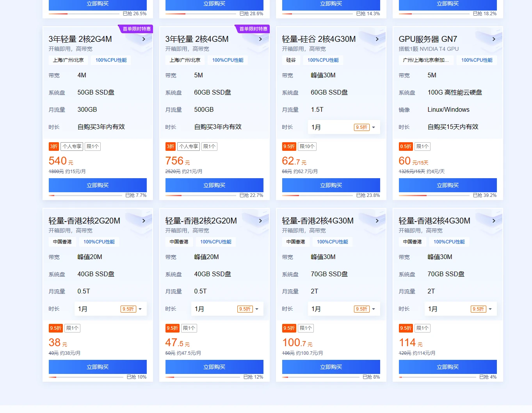Viewport: 532px width, 413px height.
Task: Open the 轻量-硅谷 2核4G30M product title
Action: [318, 39]
